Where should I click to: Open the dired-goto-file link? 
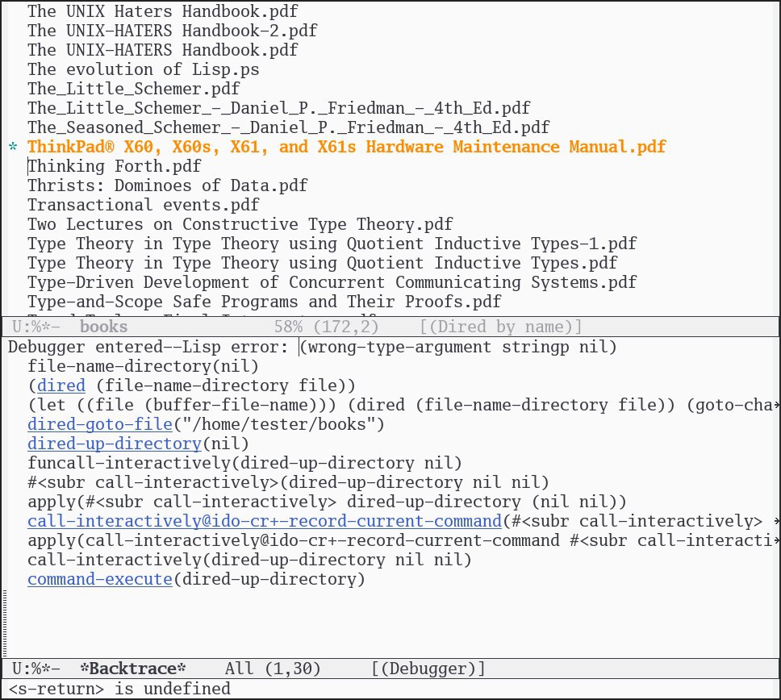(100, 424)
